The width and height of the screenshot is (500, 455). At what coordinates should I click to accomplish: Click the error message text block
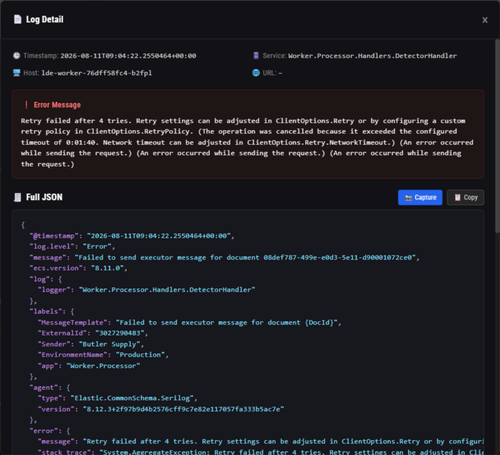[x=247, y=142]
